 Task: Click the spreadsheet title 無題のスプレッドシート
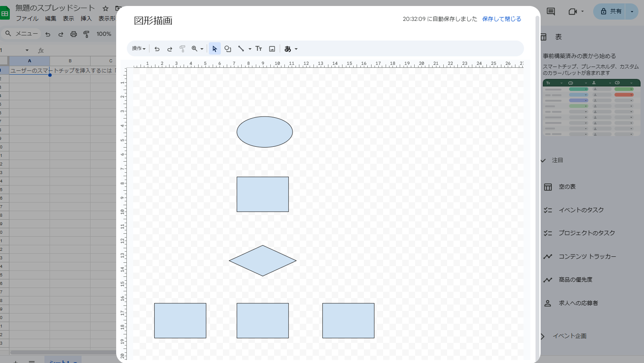tap(55, 8)
